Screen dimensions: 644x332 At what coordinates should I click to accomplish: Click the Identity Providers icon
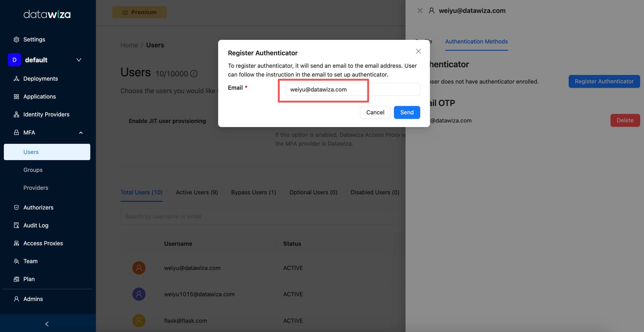click(x=16, y=114)
